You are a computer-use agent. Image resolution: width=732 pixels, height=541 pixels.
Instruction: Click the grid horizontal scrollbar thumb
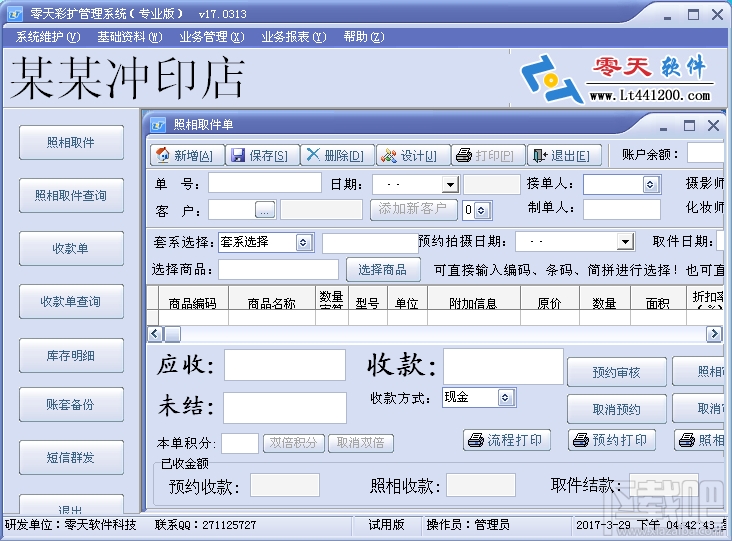point(173,334)
